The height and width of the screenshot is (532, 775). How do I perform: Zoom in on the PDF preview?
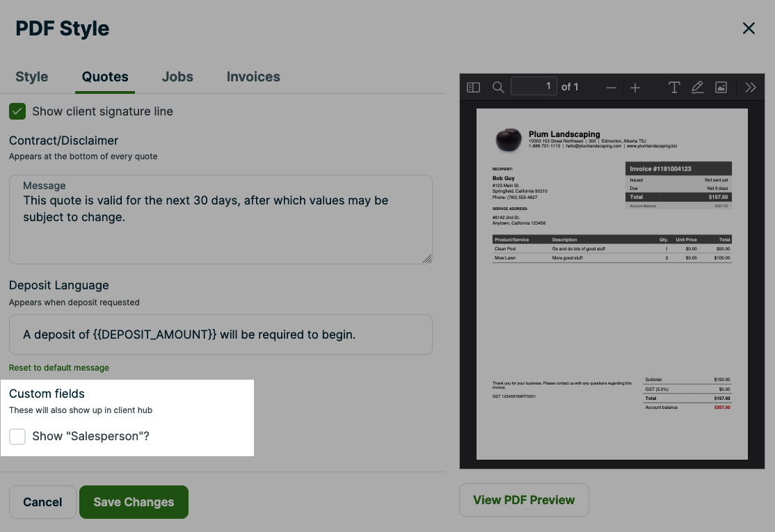(x=635, y=87)
